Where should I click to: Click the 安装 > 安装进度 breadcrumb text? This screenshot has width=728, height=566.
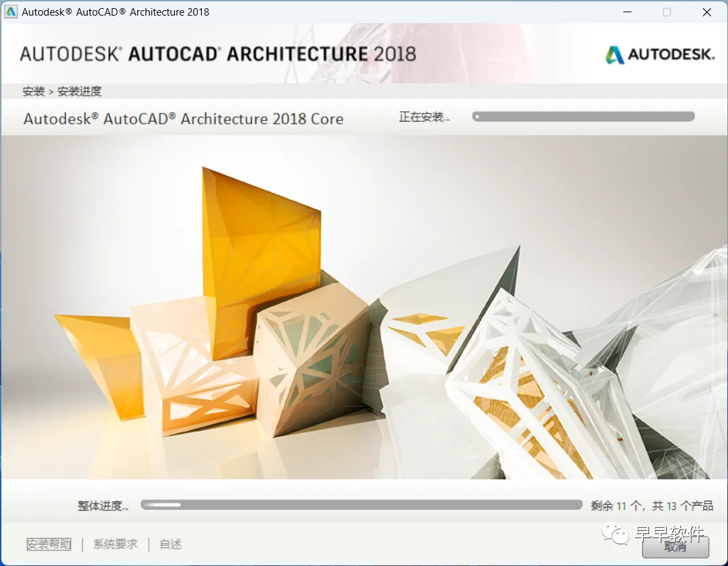pos(62,92)
